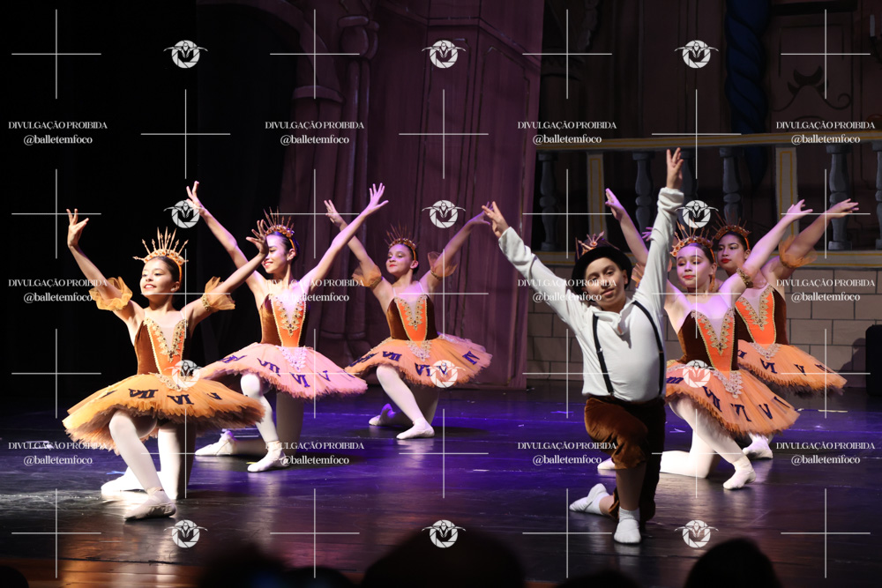Click the rose logo on the left dancer's tutu
882x588 pixels.
pos(185,373)
